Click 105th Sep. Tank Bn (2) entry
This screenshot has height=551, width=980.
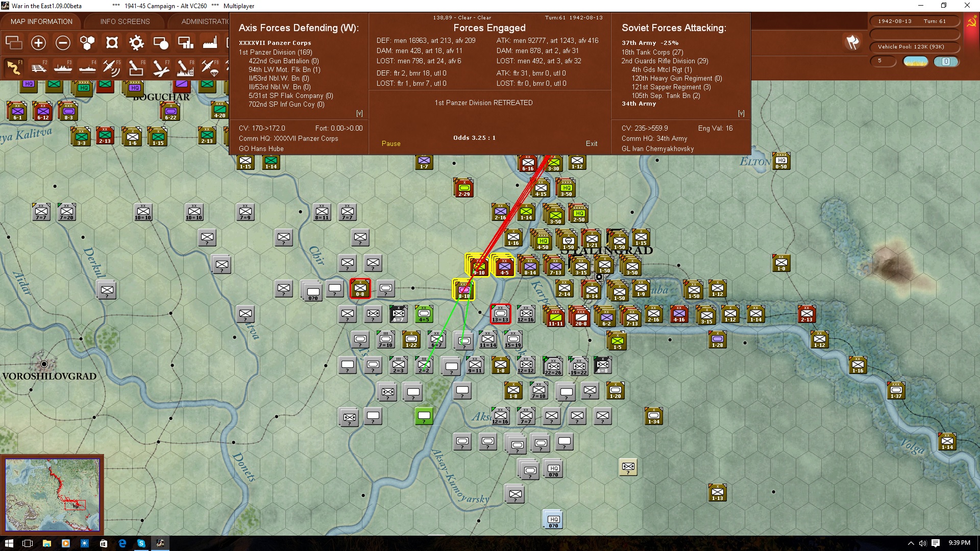tap(666, 95)
